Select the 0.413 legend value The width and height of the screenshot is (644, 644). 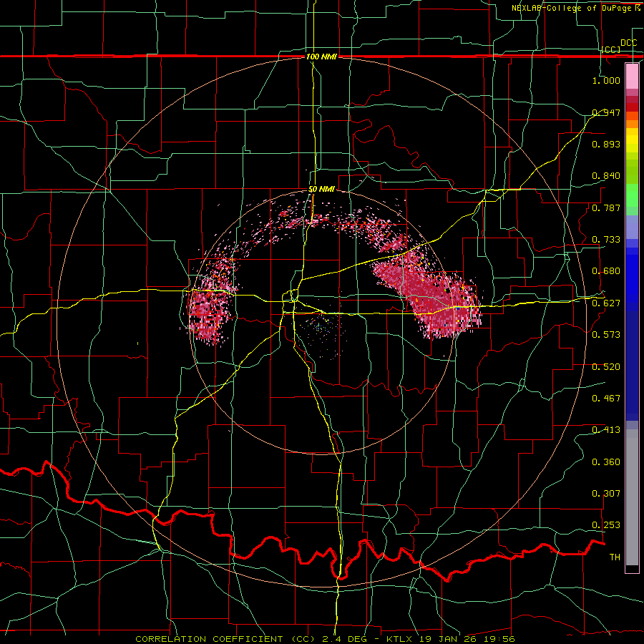click(606, 430)
